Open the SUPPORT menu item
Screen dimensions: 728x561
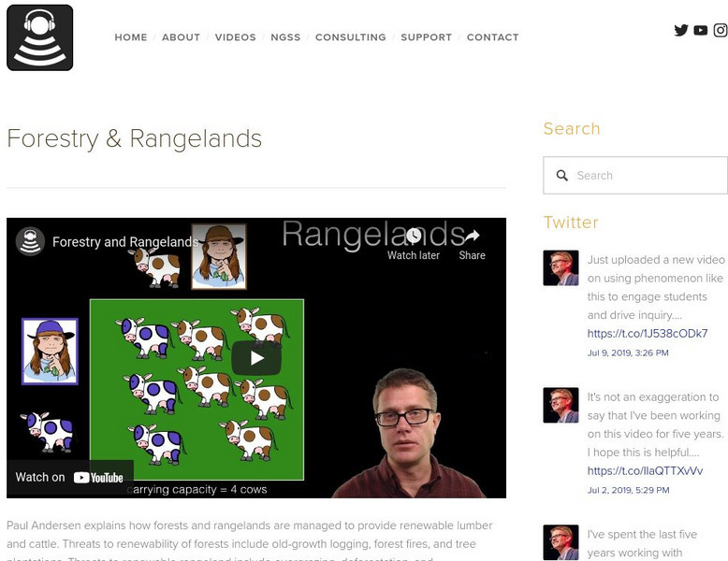point(426,37)
